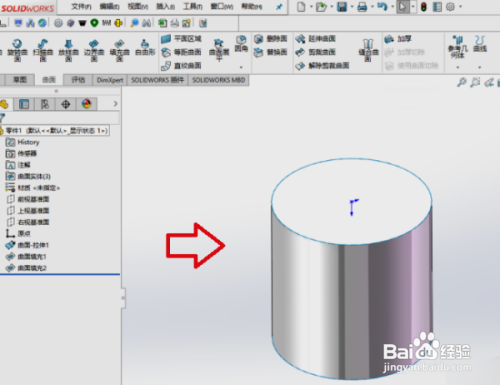Image resolution: width=500 pixels, height=385 pixels.
Task: Click the Undo arrow icon
Action: pyautogui.click(x=382, y=7)
